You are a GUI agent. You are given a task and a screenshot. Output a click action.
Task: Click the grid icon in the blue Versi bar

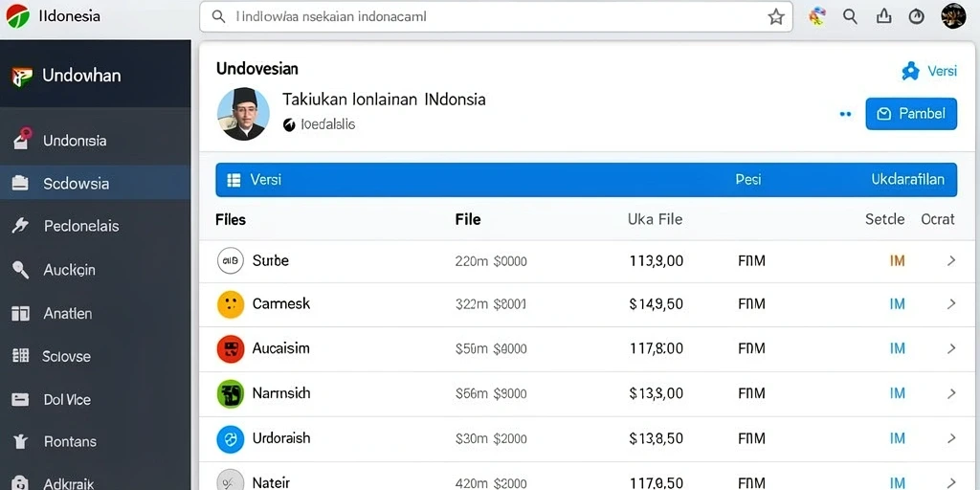coord(234,180)
